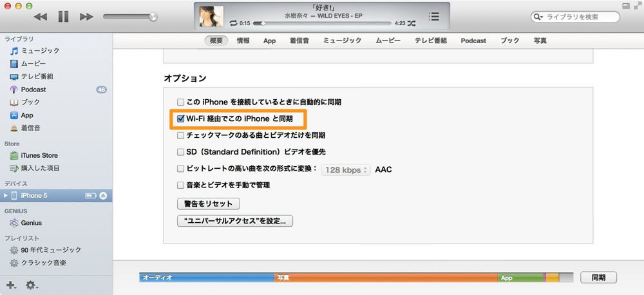Screen dimensions: 644x295
Task: Click the iPhone 5 battery indicator
Action: [91, 196]
